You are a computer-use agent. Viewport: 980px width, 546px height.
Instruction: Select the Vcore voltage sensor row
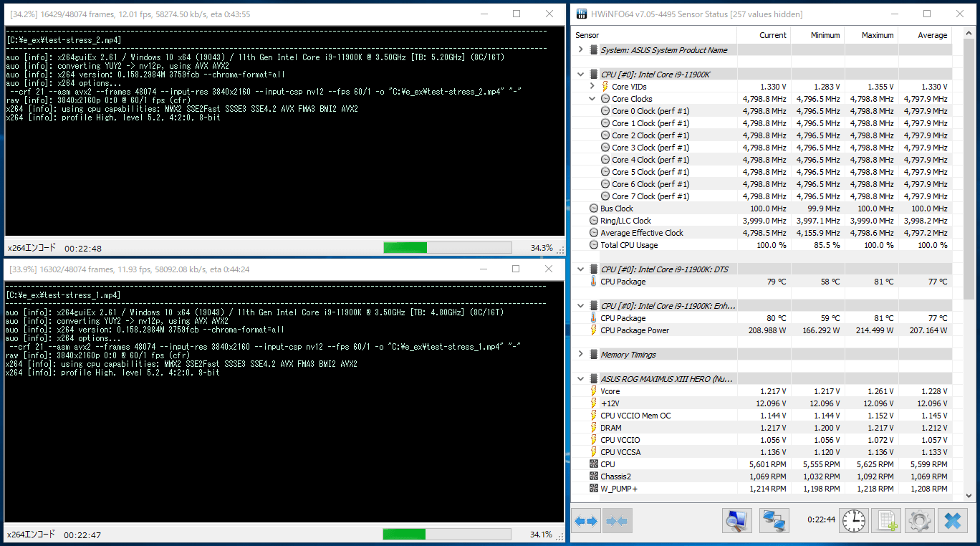(610, 391)
